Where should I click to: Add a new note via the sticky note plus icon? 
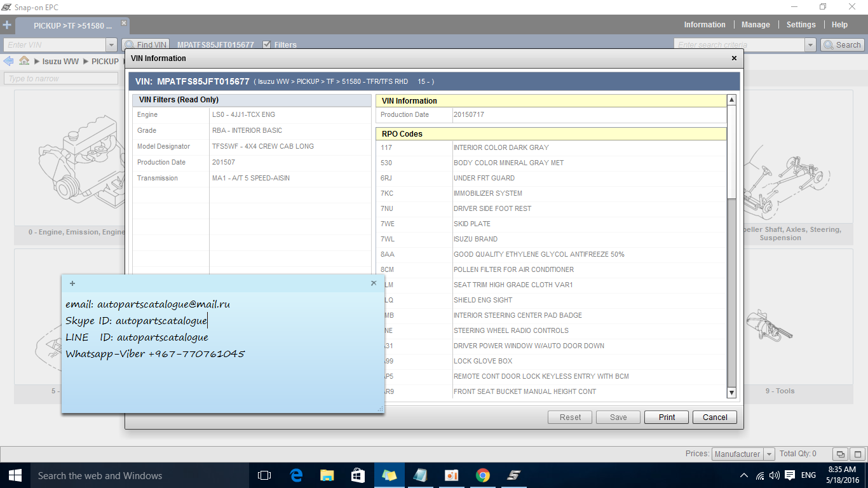tap(72, 283)
